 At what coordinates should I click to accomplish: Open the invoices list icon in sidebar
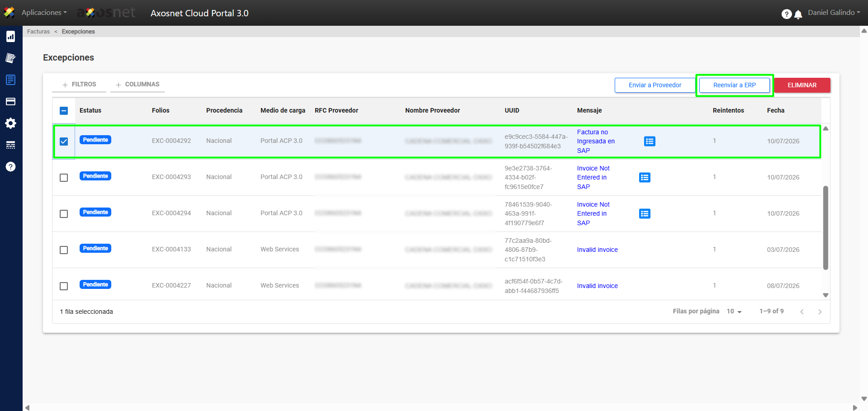click(11, 80)
